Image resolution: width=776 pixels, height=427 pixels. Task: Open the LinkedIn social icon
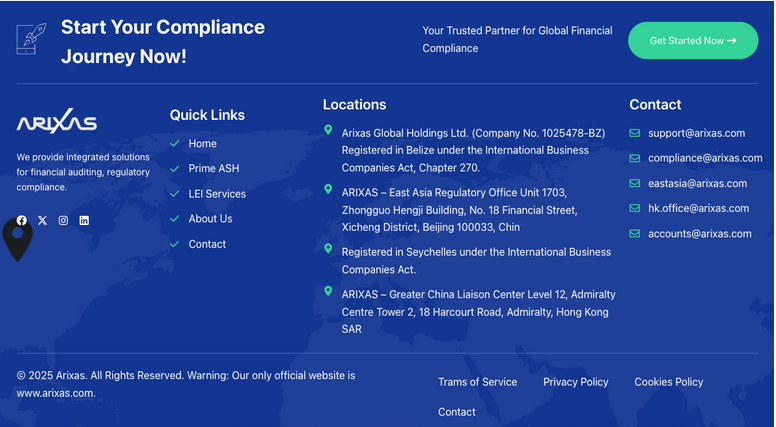[x=84, y=220]
